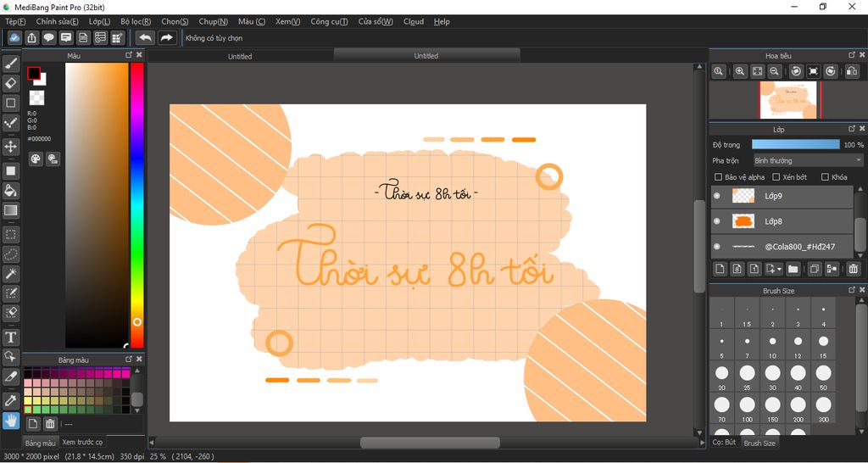Hide the Lớp8 layer
868x463 pixels.
[x=717, y=221]
